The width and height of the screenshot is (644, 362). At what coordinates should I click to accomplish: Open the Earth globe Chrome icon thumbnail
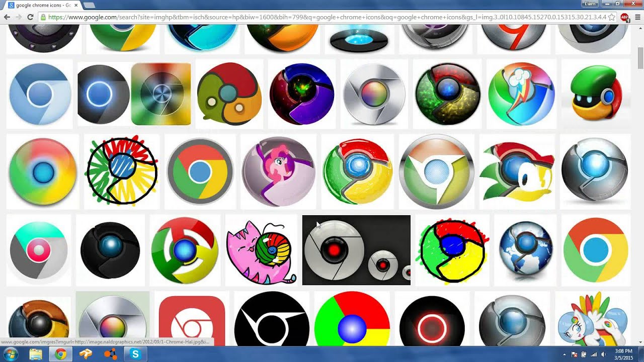pyautogui.click(x=525, y=250)
